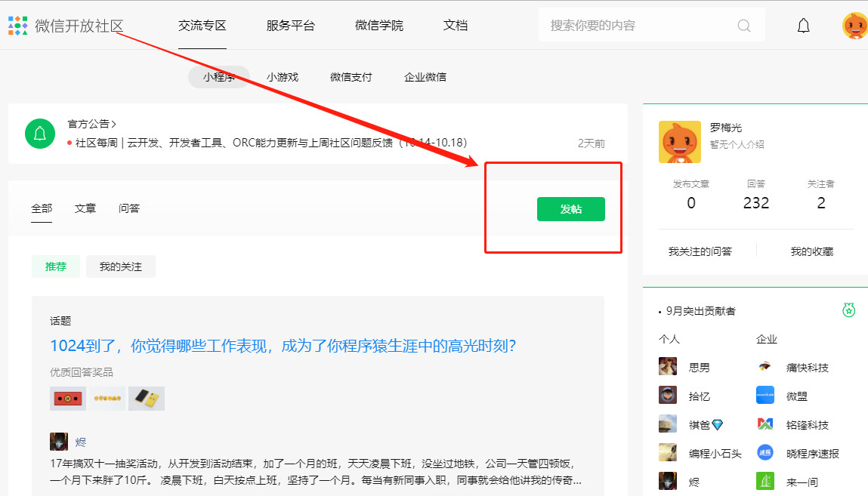Viewport: 868px width, 496px height.
Task: Click 编程小石头's avatar in contributors list
Action: click(x=668, y=452)
